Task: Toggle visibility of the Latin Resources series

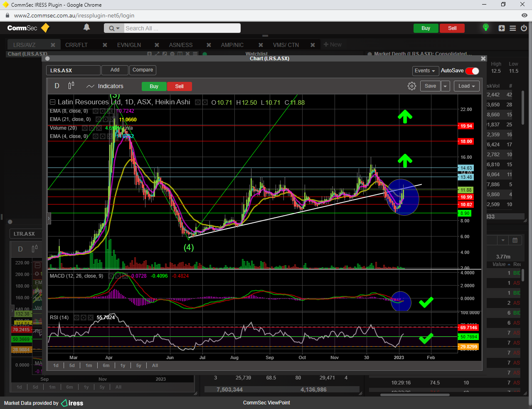Action: coord(198,102)
